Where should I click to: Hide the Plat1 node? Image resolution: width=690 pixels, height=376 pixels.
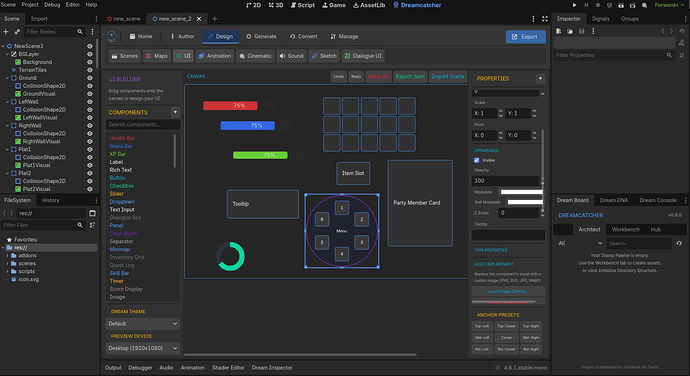(90, 149)
